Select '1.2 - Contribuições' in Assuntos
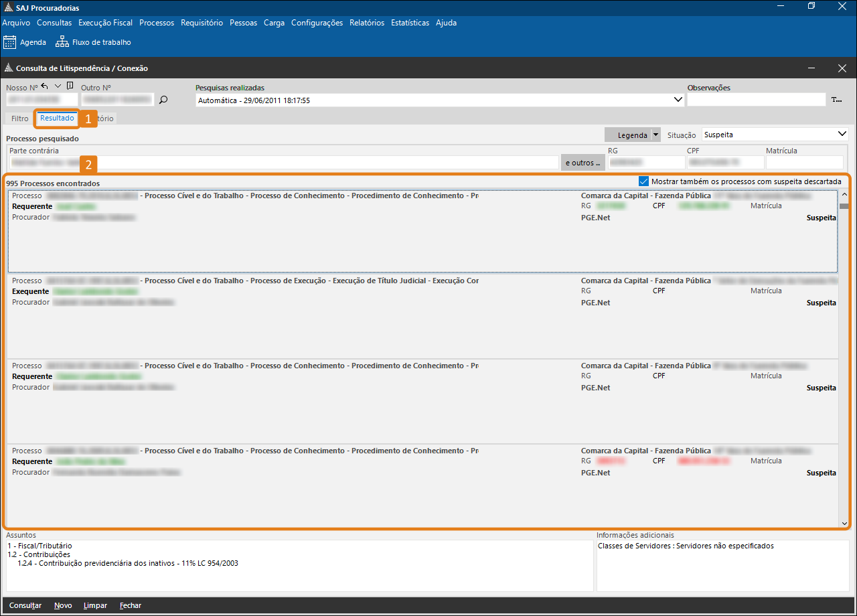Image resolution: width=857 pixels, height=616 pixels. pyautogui.click(x=39, y=555)
